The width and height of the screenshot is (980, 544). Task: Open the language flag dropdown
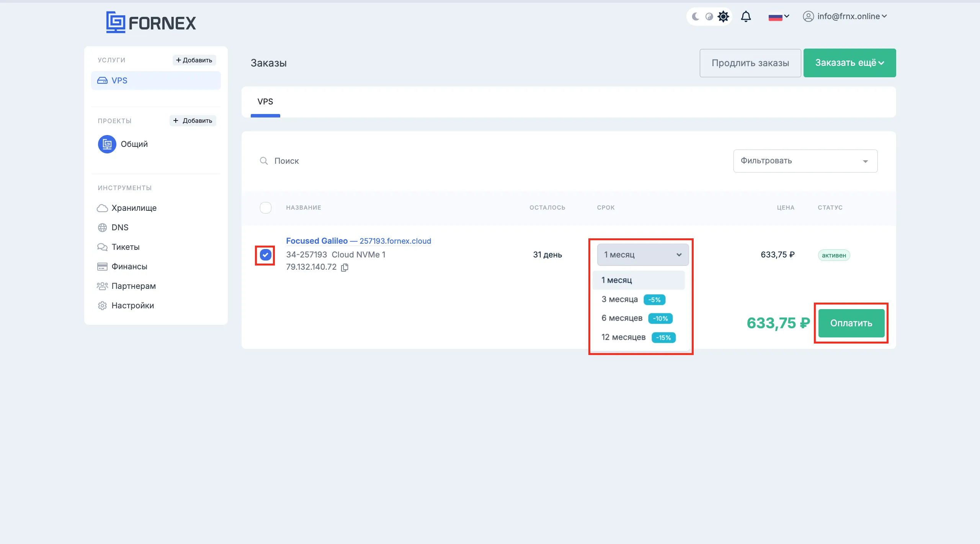pyautogui.click(x=779, y=16)
